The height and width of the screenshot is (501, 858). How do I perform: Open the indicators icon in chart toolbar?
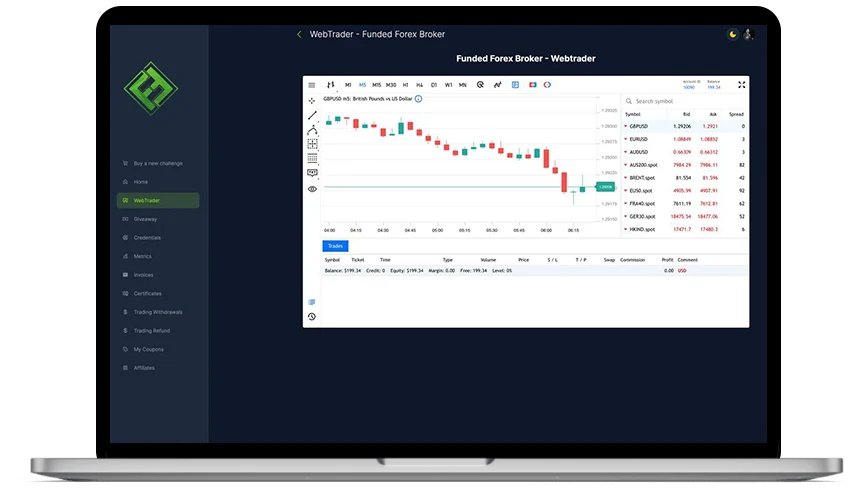coord(497,85)
